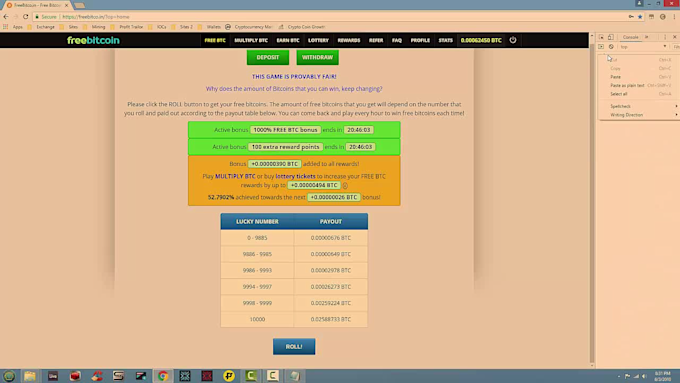Screen dimensions: 680x383
Task: Open the EARN BTC nav item
Action: [288, 40]
